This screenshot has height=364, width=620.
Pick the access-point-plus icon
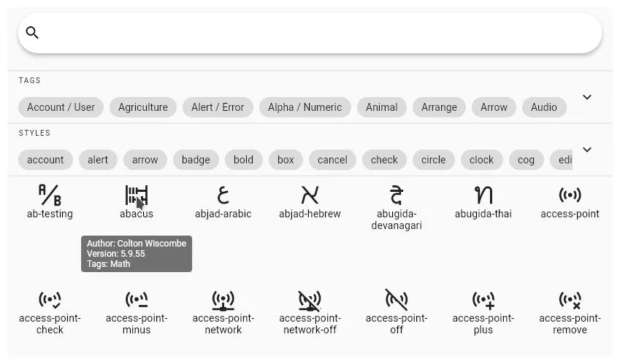point(483,300)
